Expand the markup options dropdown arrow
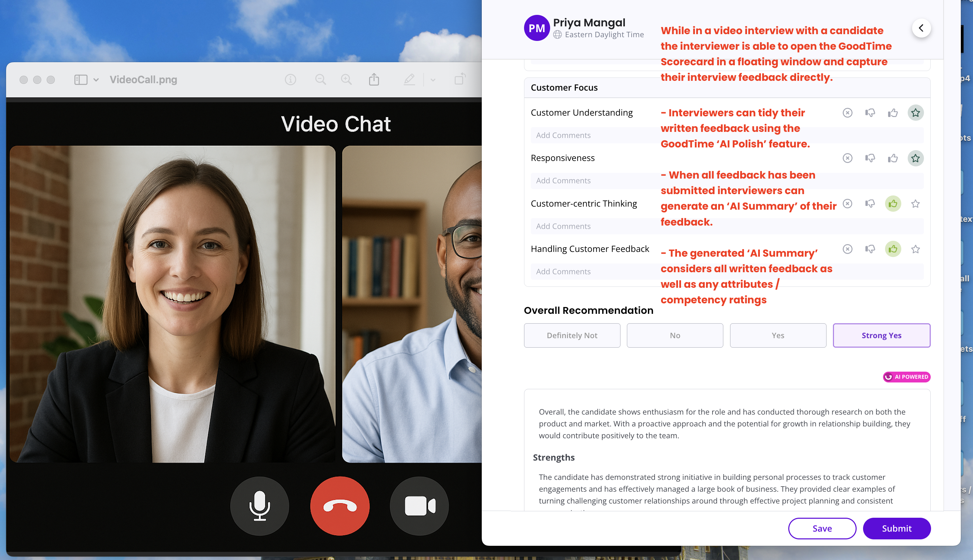Image resolution: width=973 pixels, height=560 pixels. pos(433,79)
